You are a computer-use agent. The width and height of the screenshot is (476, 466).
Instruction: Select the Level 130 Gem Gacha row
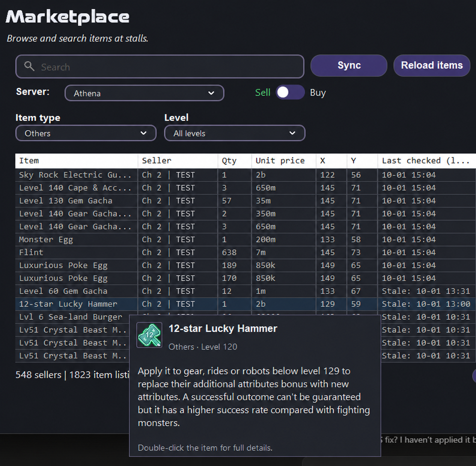point(246,201)
